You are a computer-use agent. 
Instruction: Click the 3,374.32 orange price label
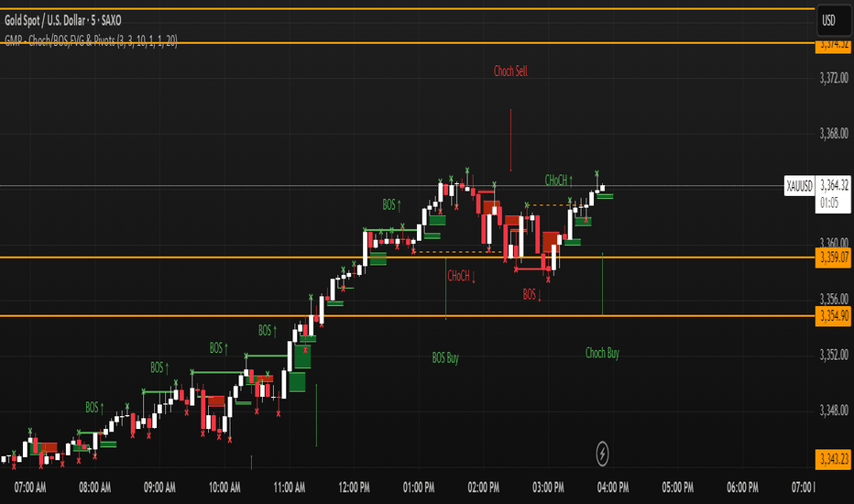833,45
